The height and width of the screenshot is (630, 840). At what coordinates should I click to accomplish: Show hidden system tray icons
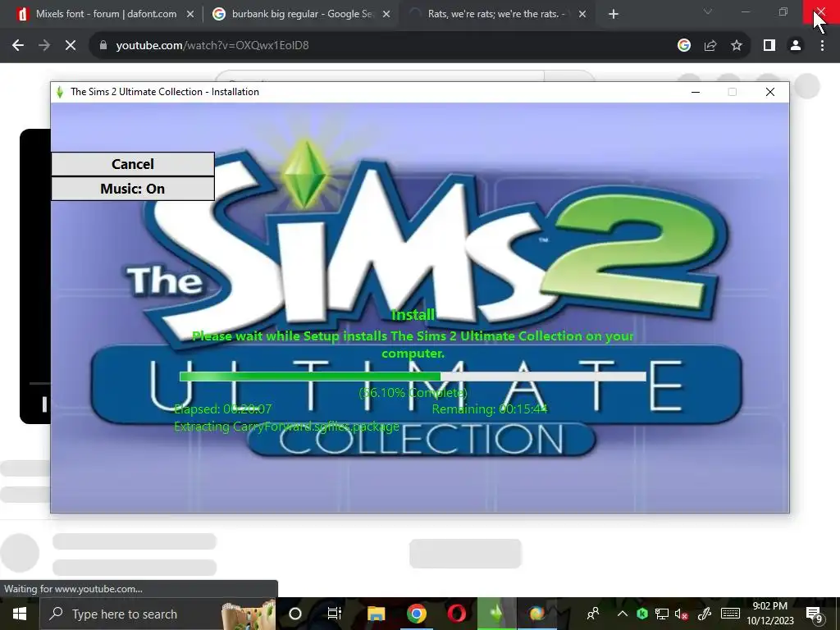pos(622,614)
